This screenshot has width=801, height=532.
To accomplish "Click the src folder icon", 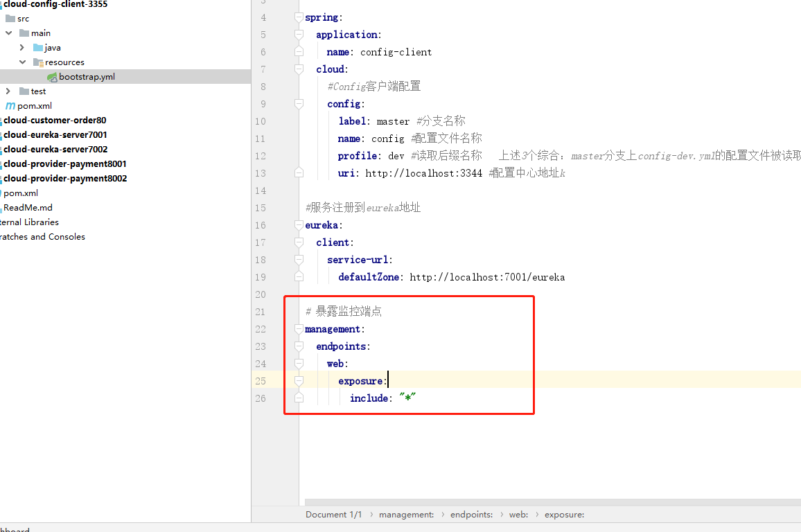I will pos(10,19).
